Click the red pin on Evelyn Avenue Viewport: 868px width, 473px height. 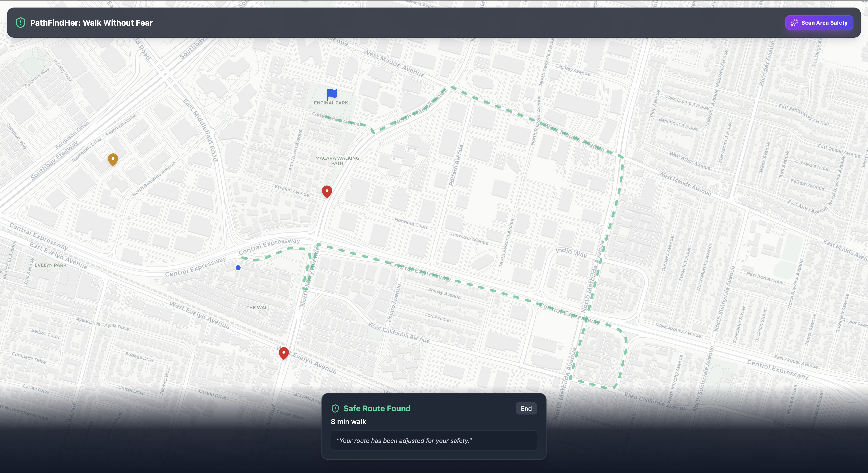(x=284, y=352)
